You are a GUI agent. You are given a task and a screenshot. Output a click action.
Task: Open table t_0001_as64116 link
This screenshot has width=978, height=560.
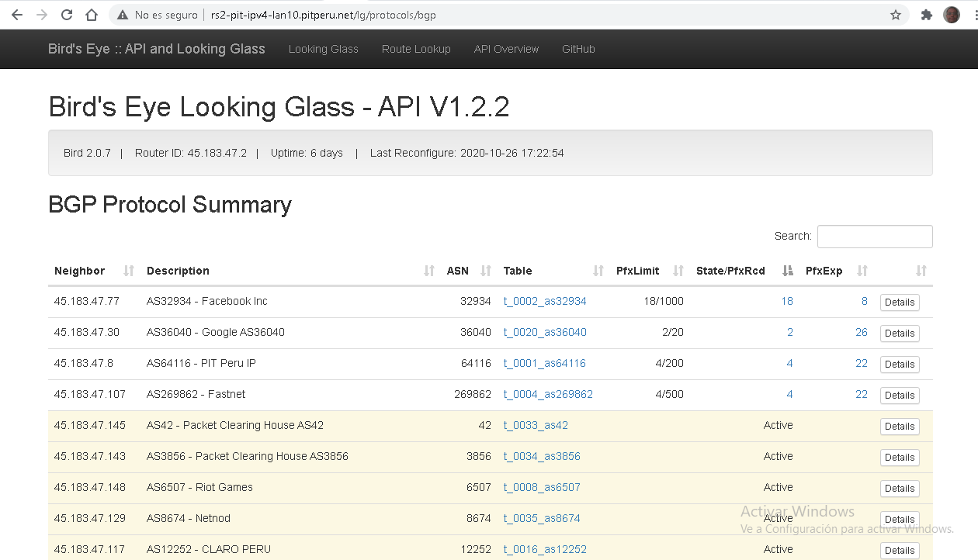tap(545, 363)
